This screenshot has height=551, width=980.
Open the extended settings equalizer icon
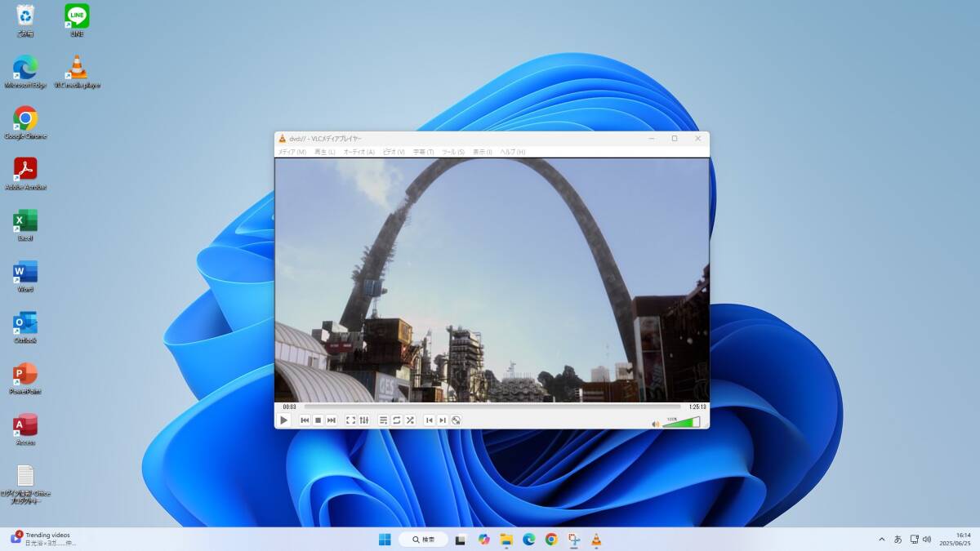tap(364, 420)
